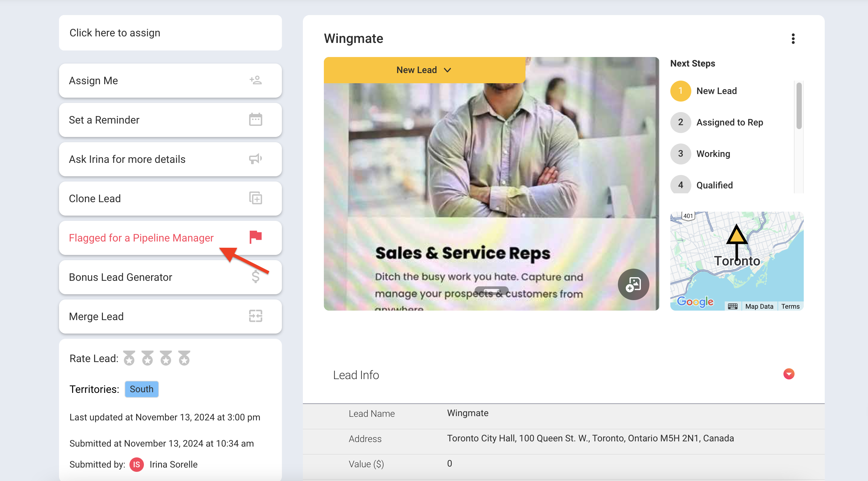Click the Lead Info section heading
The image size is (868, 481).
(356, 375)
